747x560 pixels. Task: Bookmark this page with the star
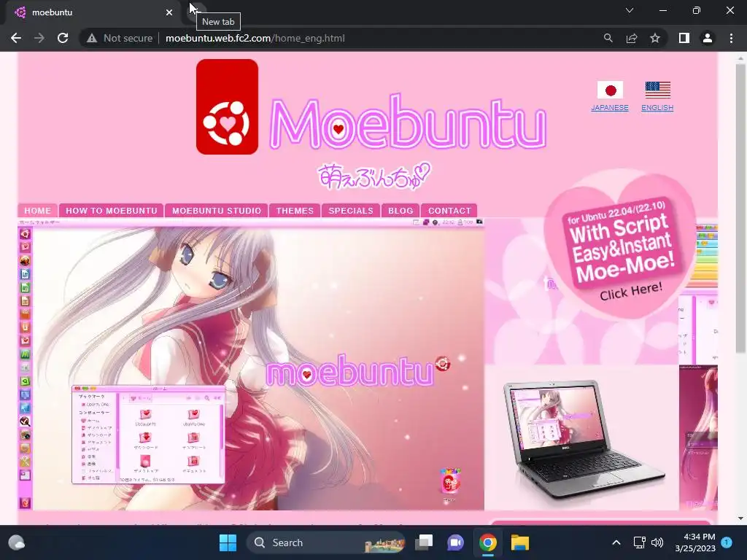[655, 38]
